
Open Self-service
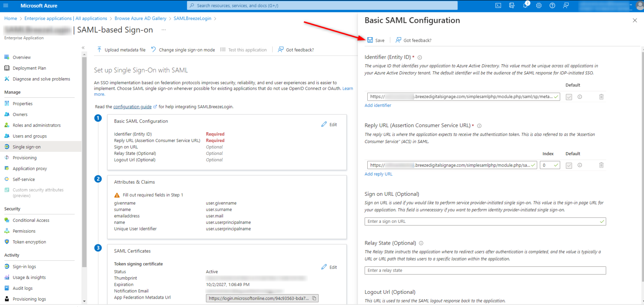(24, 180)
